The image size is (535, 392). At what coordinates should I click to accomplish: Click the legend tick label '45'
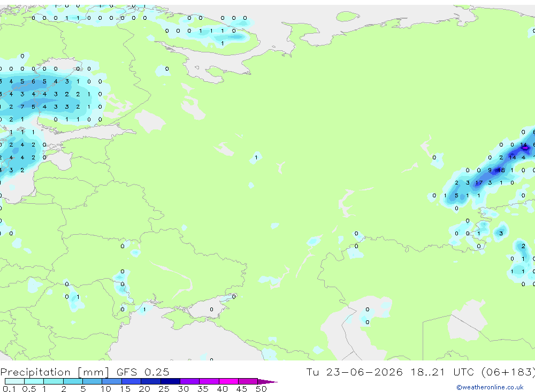click(242, 389)
